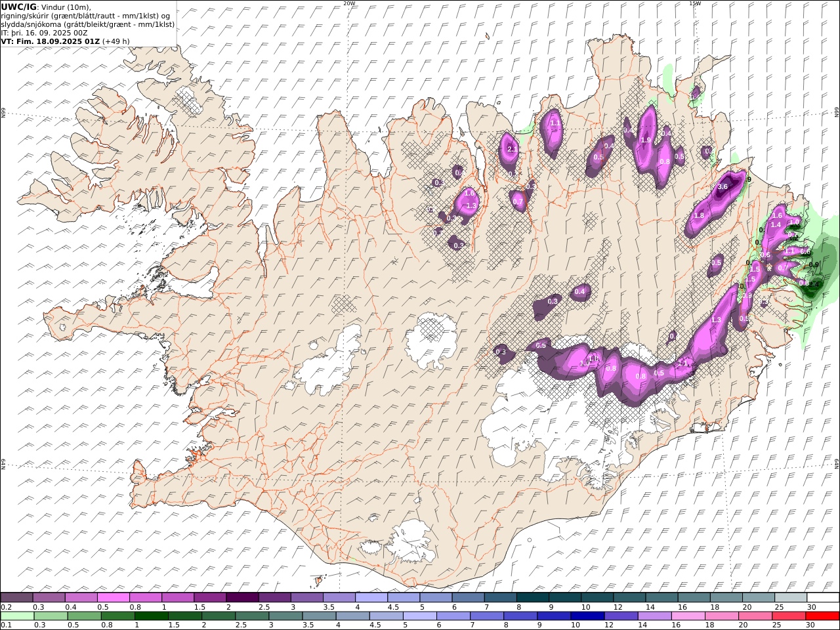Click the 0.1 label on the bottom legend

pos(5,625)
